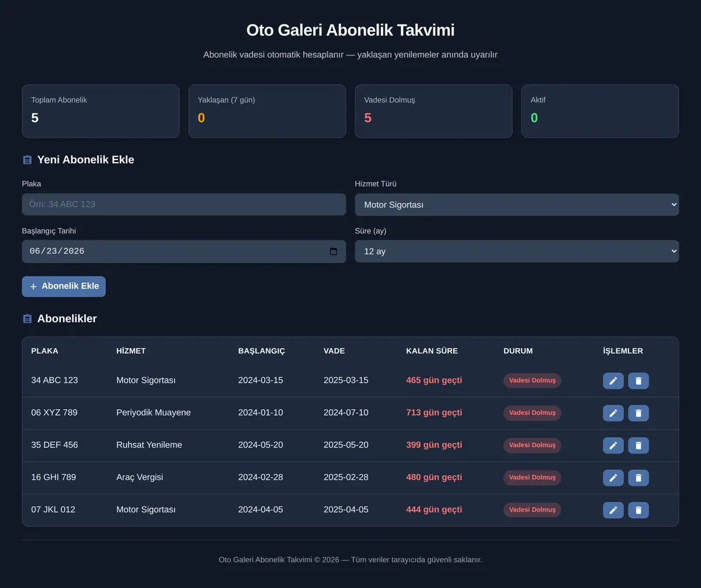Click the DURUM column header
This screenshot has height=588, width=701.
518,351
